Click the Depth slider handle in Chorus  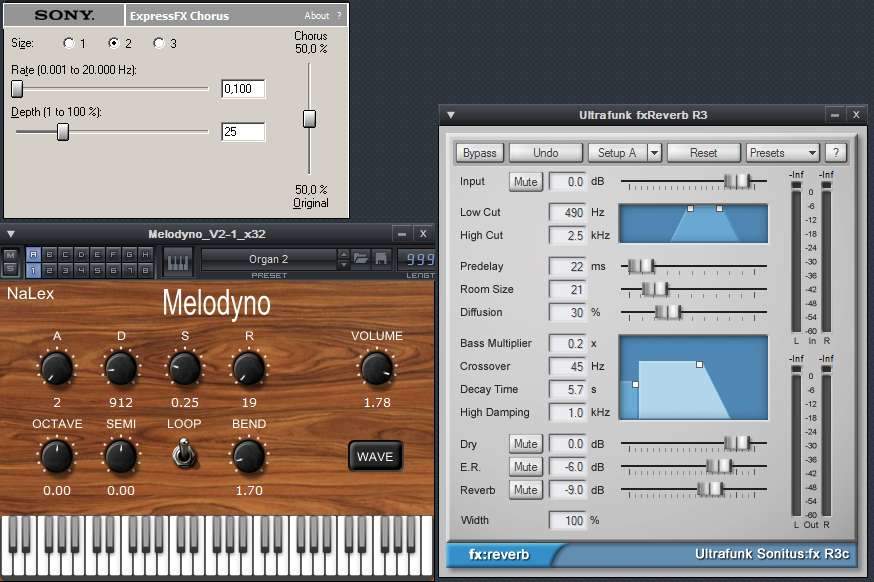[63, 132]
